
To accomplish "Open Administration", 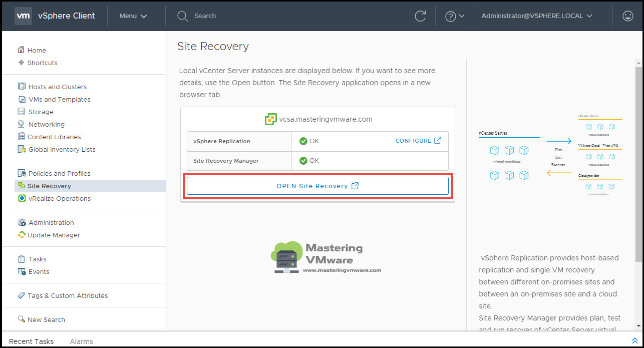I will tap(51, 222).
